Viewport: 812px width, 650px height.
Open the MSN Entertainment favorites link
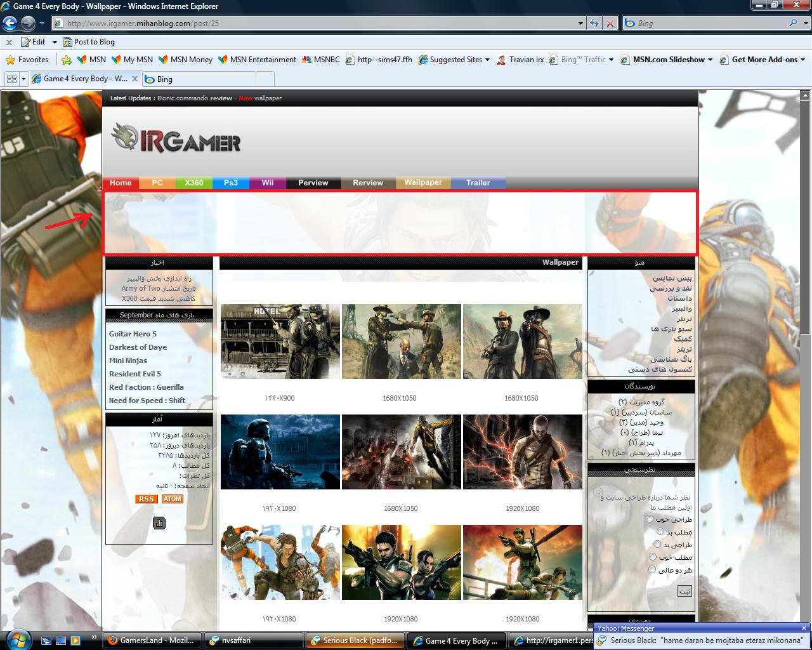257,60
